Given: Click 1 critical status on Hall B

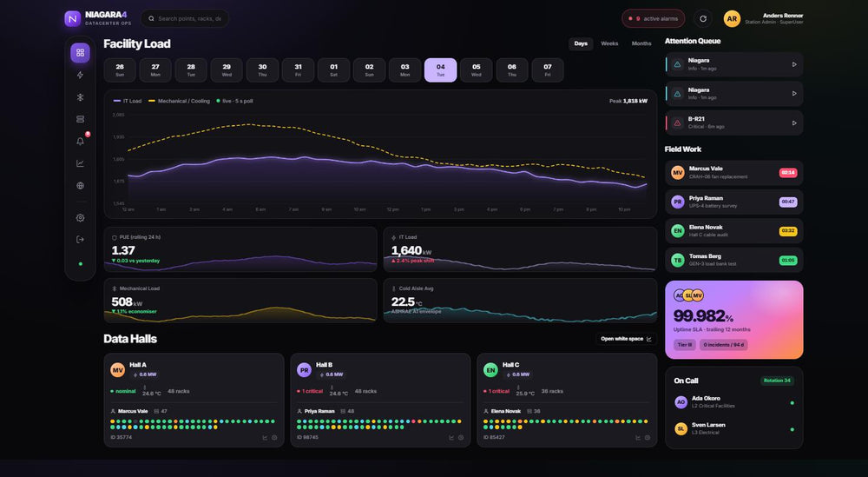Looking at the screenshot, I should pos(310,391).
